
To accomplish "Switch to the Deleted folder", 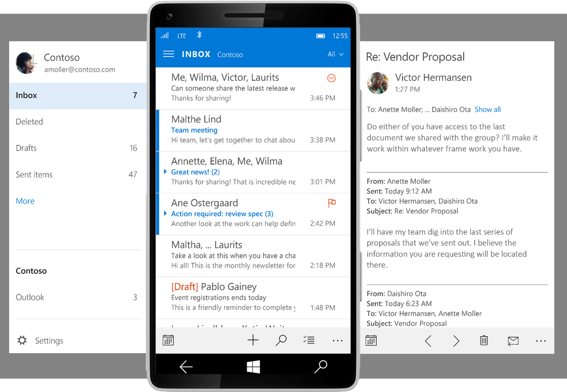I will click(29, 121).
